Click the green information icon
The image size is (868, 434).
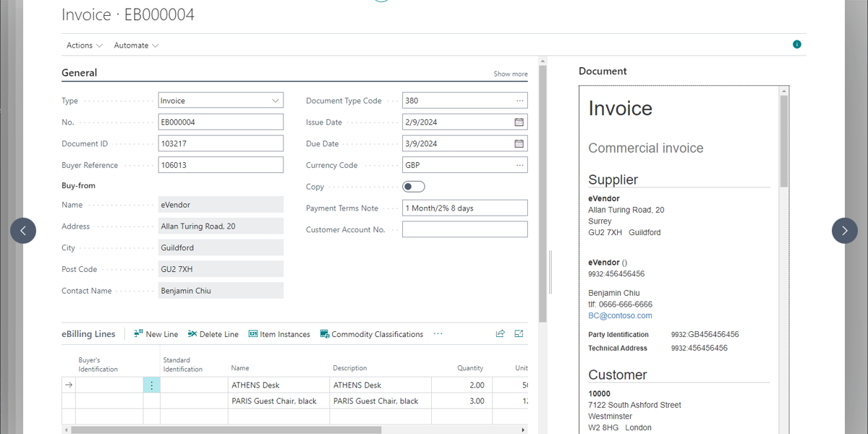click(797, 45)
